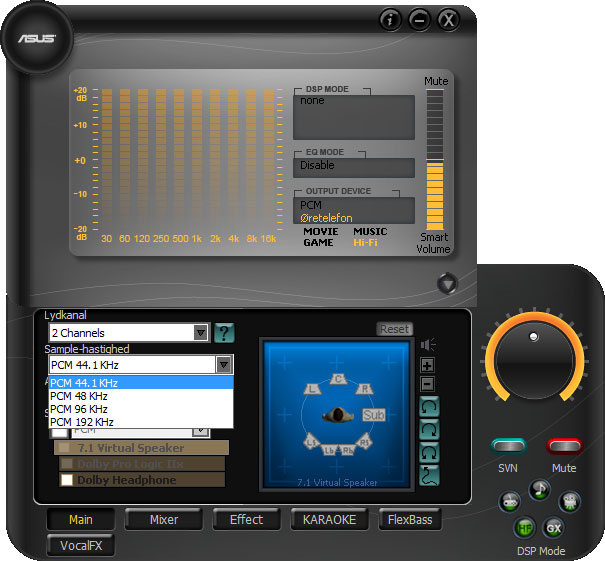
Task: Select the music note DSP mode icon
Action: (539, 489)
